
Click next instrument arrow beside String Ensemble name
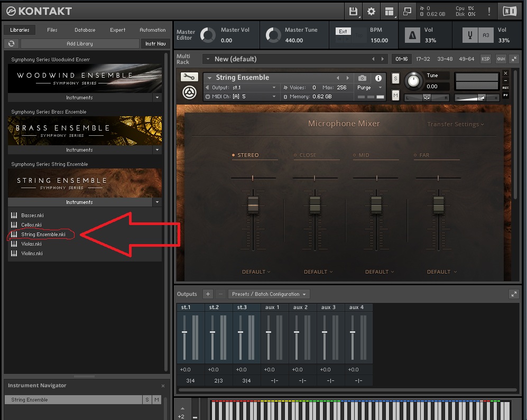pos(348,78)
